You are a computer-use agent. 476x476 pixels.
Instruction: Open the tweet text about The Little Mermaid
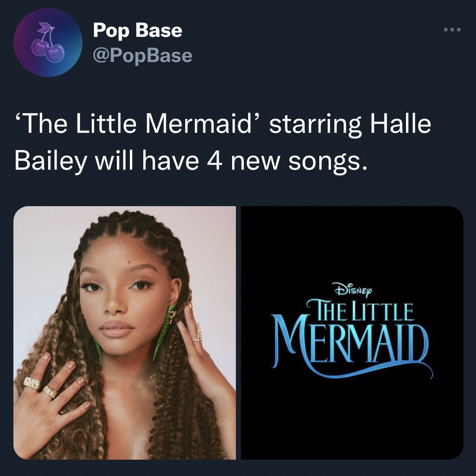[x=222, y=142]
